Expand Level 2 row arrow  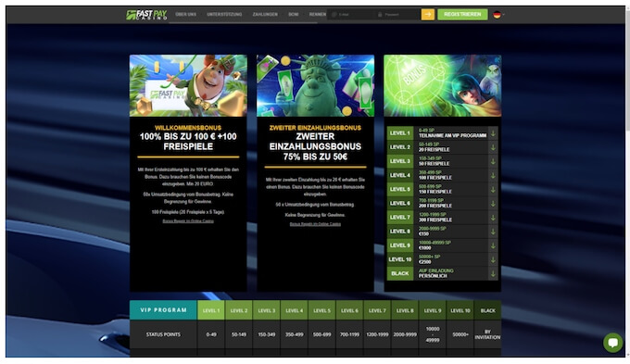[x=493, y=147]
